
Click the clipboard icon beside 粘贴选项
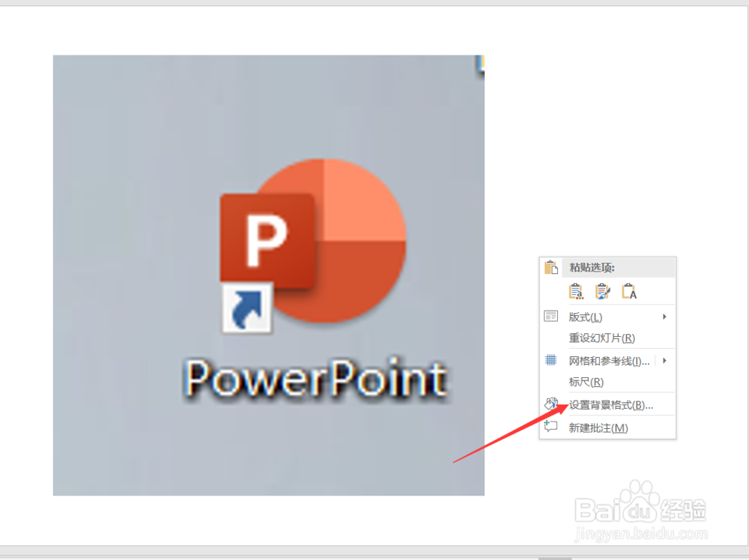[551, 267]
